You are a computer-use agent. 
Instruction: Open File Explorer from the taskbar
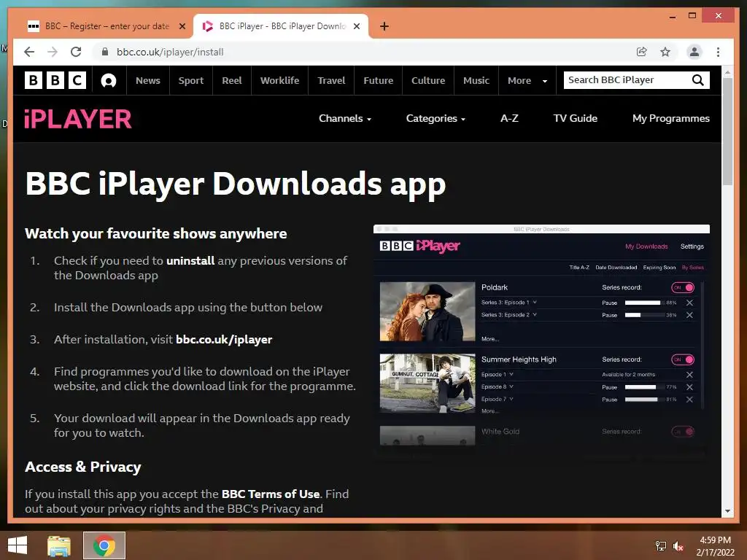pos(59,545)
